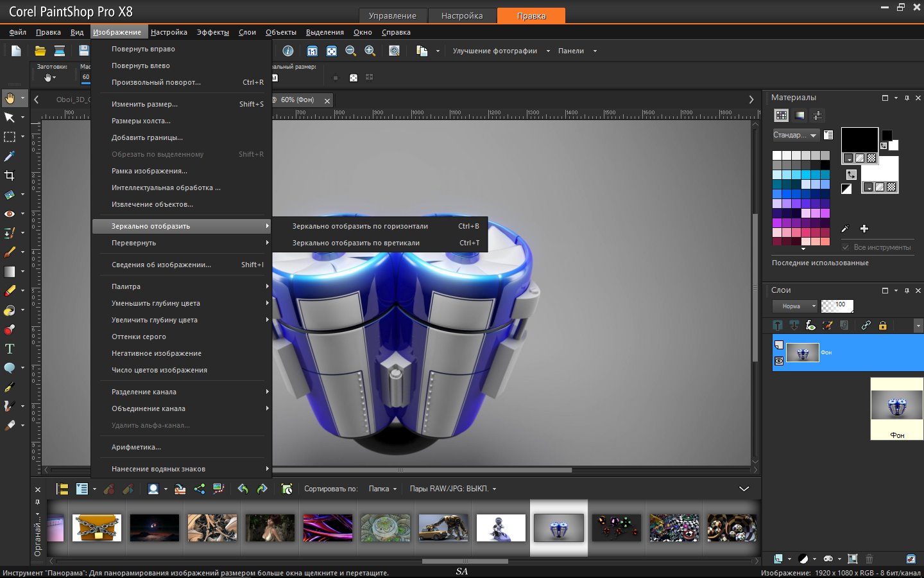Image resolution: width=924 pixels, height=578 pixels.
Task: Choose Изменить размер... menu item
Action: click(182, 104)
